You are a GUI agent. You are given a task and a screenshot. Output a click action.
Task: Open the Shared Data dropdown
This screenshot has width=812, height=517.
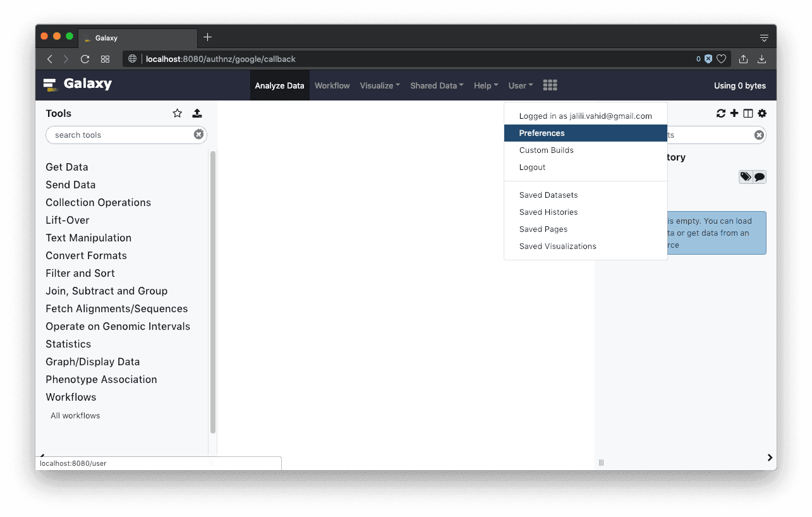[x=437, y=85]
